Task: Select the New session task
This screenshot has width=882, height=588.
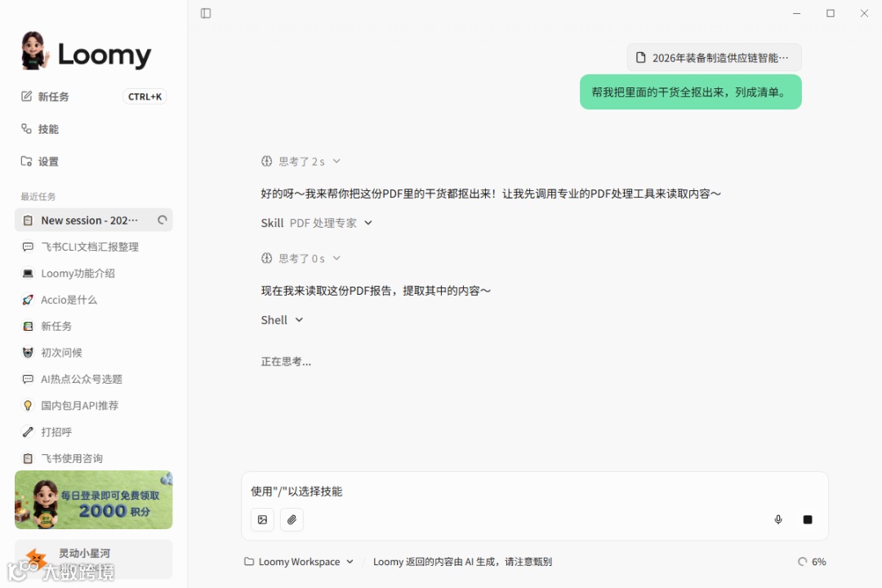Action: (x=93, y=220)
